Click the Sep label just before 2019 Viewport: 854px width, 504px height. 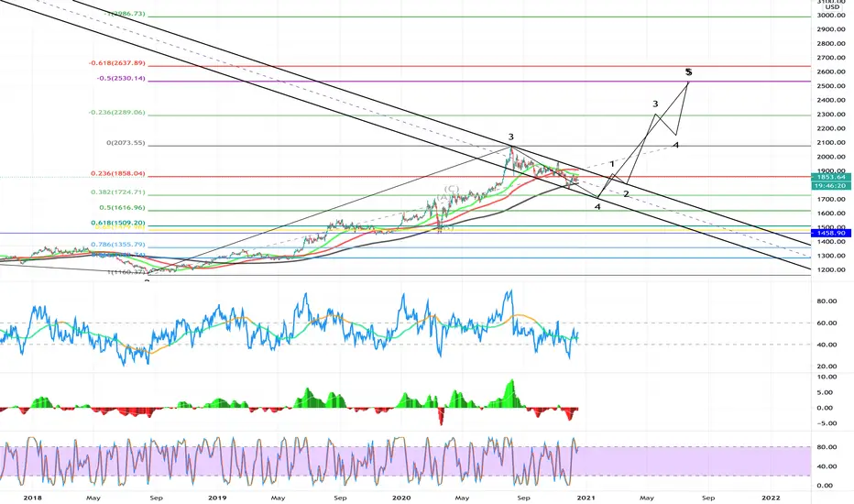coord(156,498)
